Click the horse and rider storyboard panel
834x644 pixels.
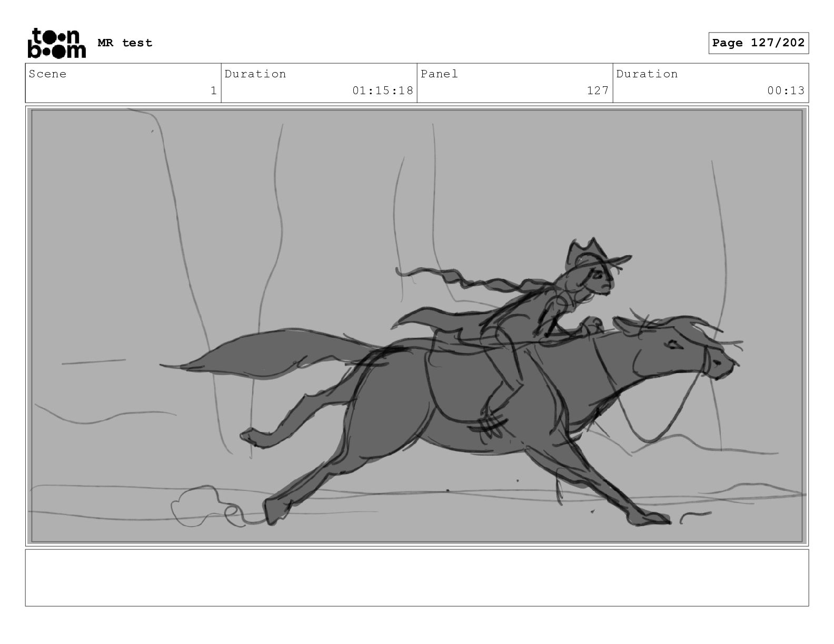point(417,326)
